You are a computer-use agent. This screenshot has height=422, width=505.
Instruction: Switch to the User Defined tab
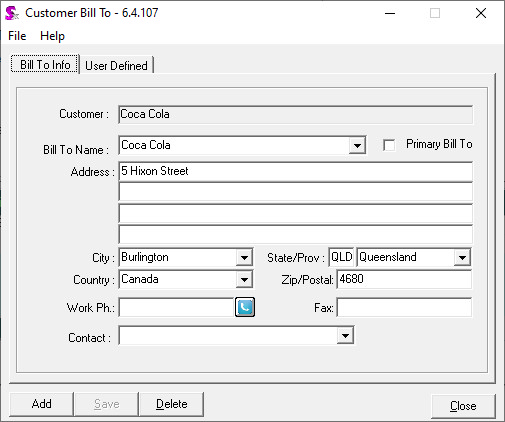[x=116, y=65]
